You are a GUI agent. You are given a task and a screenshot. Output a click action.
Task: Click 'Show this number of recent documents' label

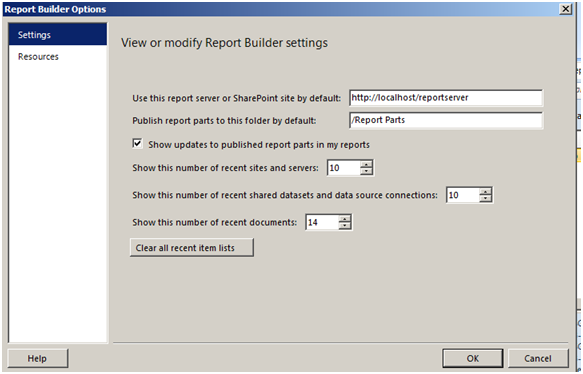(215, 222)
